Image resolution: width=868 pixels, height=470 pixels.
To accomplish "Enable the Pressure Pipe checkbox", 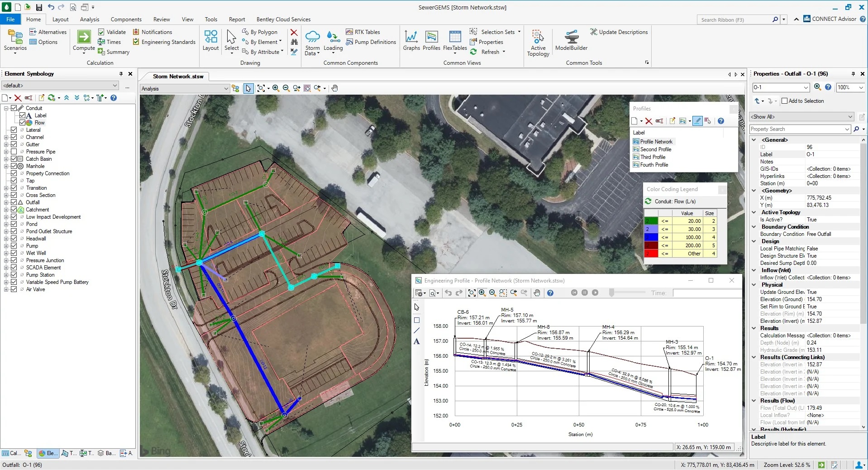I will coord(14,152).
